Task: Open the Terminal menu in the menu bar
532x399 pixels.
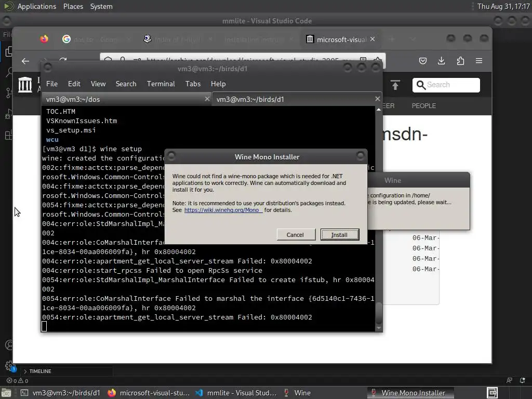Action: [x=161, y=84]
